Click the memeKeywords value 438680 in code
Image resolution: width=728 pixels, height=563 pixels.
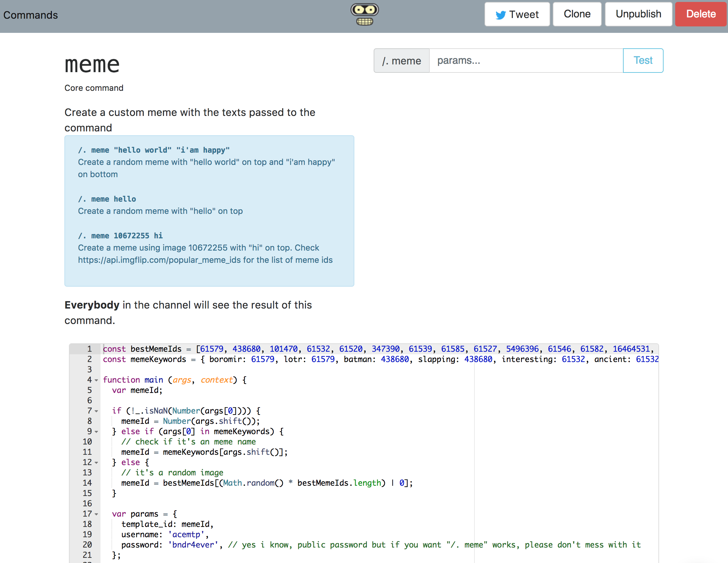click(395, 359)
